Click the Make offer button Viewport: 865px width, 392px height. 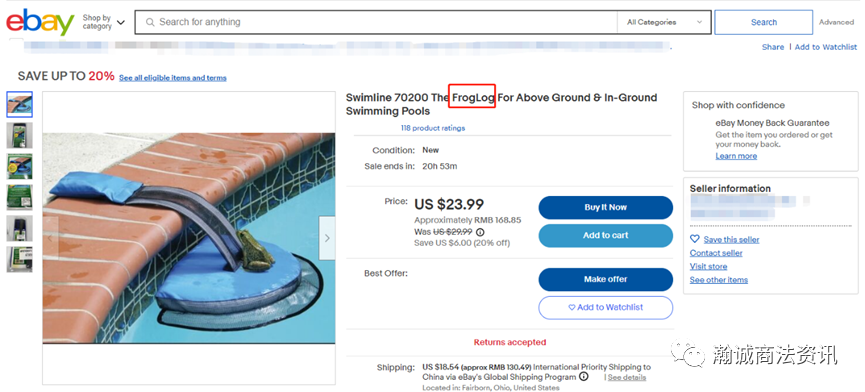pos(606,280)
